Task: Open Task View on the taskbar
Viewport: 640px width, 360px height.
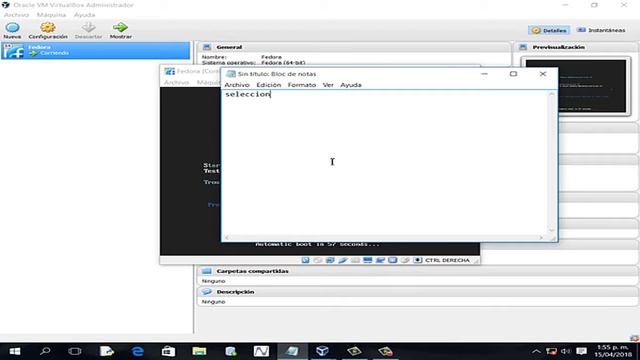Action: 75,351
